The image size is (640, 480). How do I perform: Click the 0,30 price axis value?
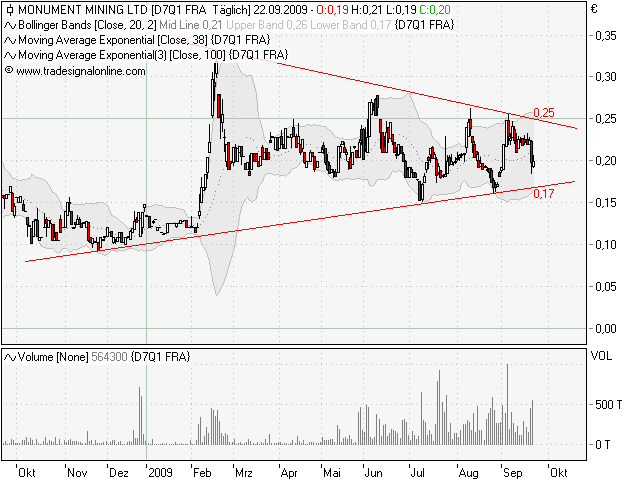point(606,77)
